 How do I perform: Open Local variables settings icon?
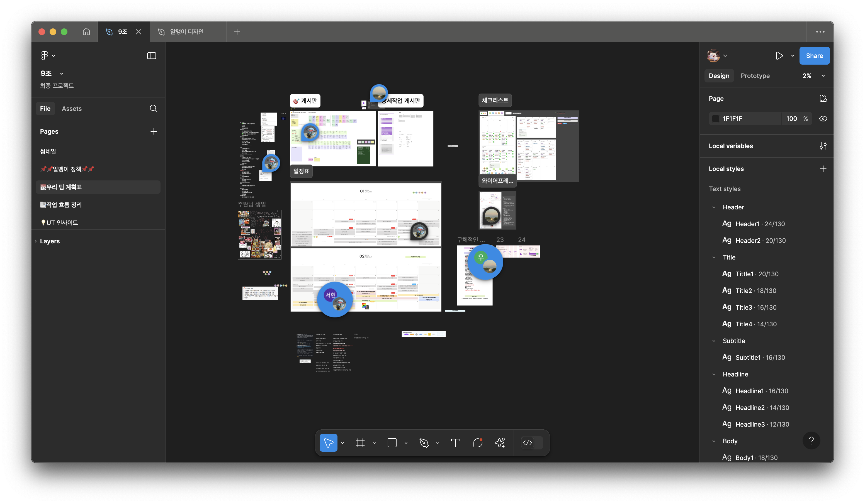[823, 146]
